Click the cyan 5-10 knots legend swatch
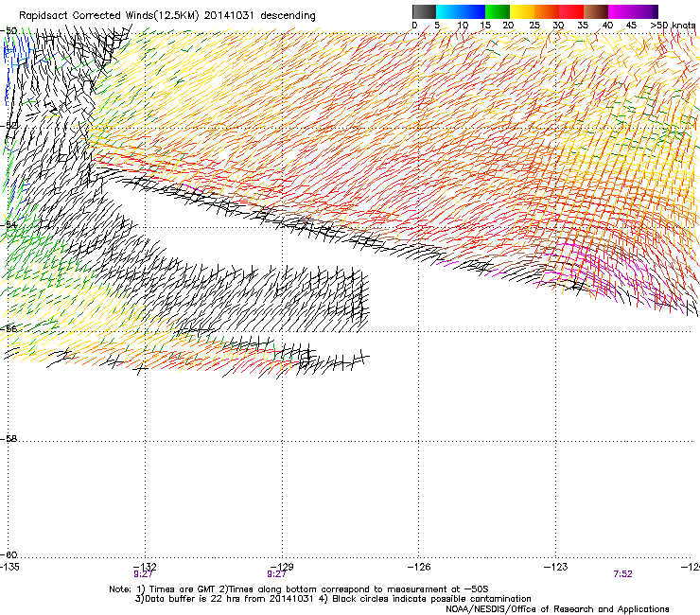 tap(448, 11)
